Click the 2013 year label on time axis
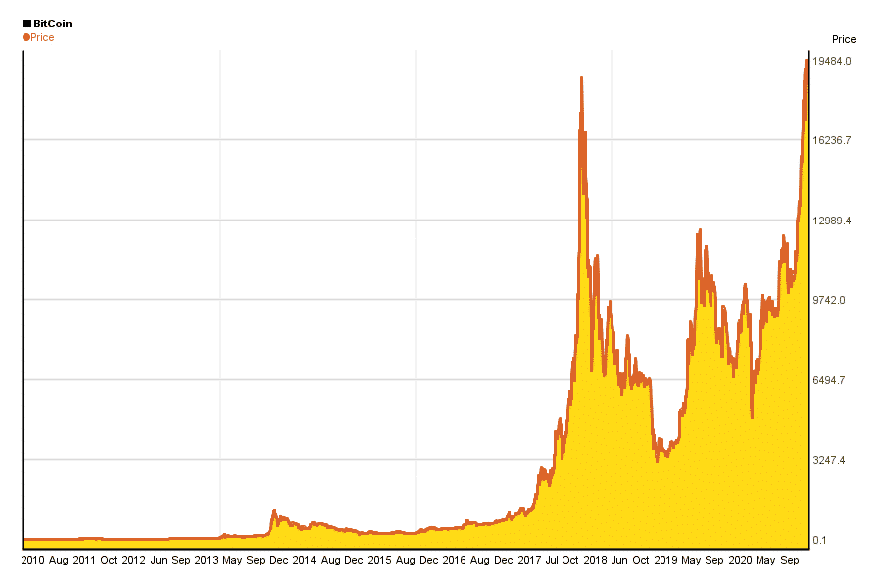Screen dimensions: 882x588 (x=206, y=560)
